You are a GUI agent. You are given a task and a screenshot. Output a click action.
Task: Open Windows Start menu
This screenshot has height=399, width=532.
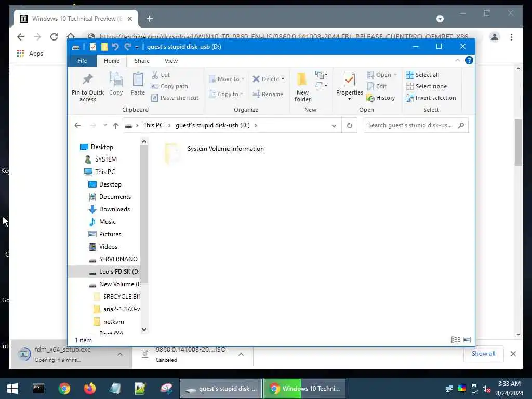[12, 389]
